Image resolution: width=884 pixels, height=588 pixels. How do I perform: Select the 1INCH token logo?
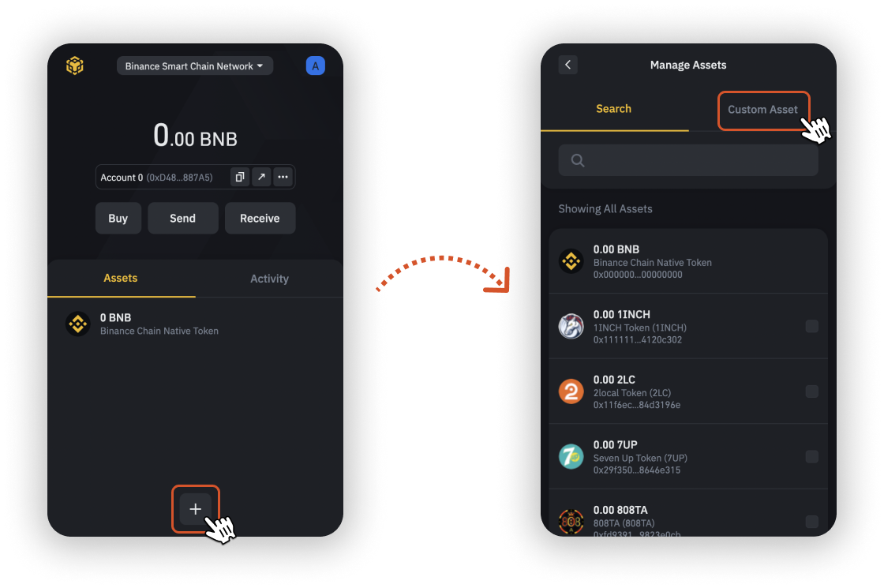[x=571, y=327]
